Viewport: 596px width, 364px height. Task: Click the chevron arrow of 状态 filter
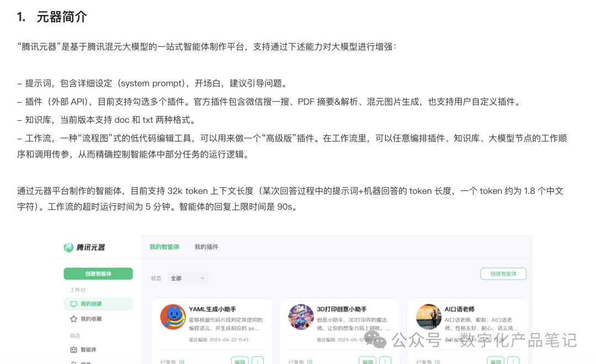[202, 279]
